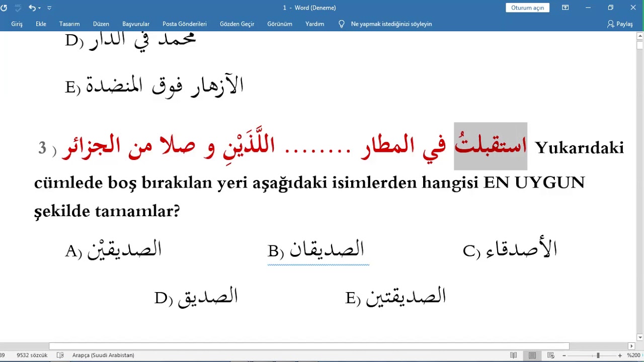The width and height of the screenshot is (644, 362).
Task: Click the line محمد في الدار
Action: point(142,40)
